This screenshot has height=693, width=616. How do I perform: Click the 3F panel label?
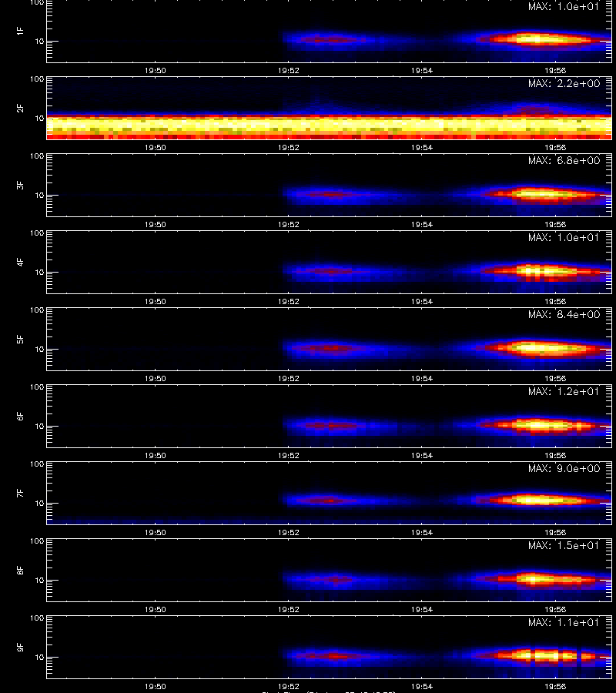coord(20,185)
